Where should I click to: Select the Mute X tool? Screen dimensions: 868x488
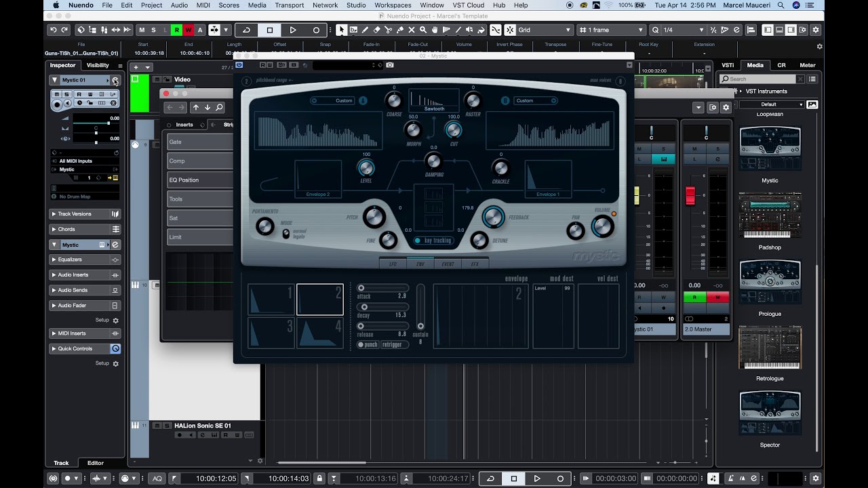click(412, 30)
